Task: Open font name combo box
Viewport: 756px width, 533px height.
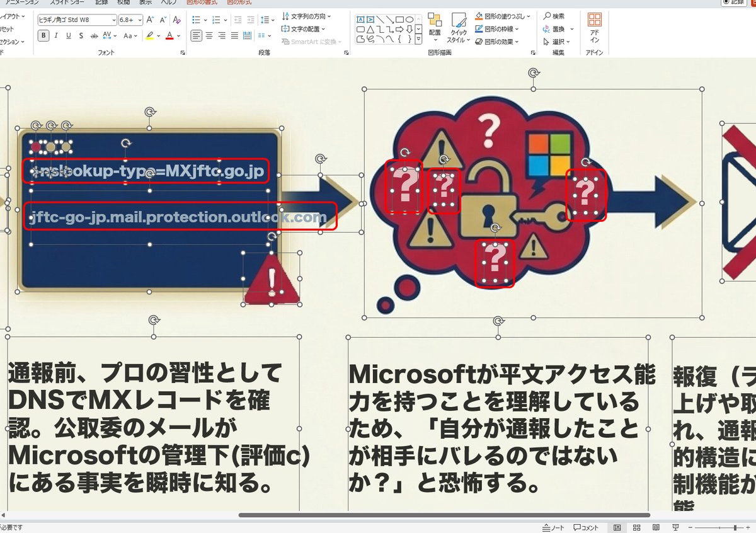Action: (x=77, y=20)
